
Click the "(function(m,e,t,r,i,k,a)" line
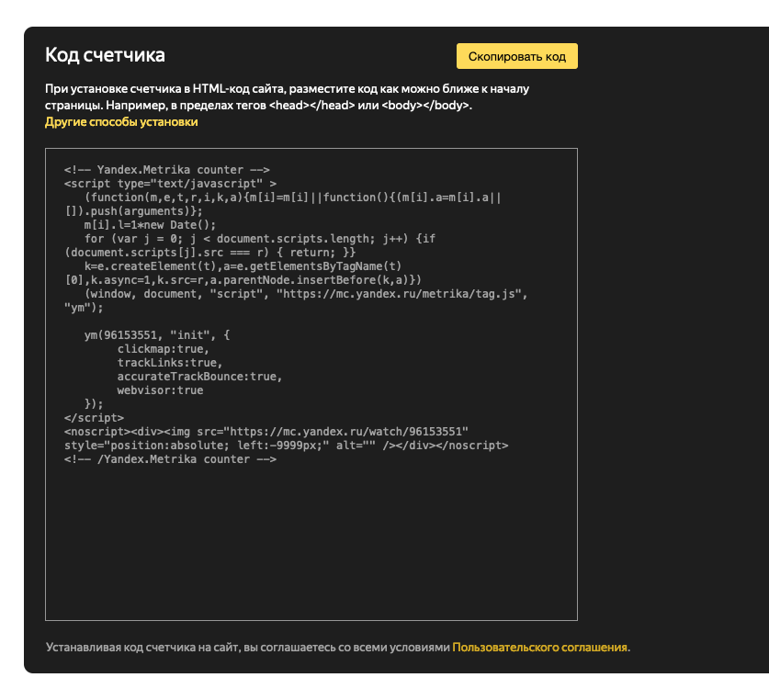[293, 198]
